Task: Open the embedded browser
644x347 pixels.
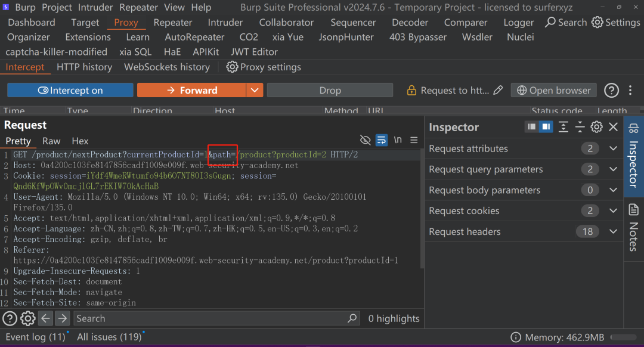Action: (553, 91)
